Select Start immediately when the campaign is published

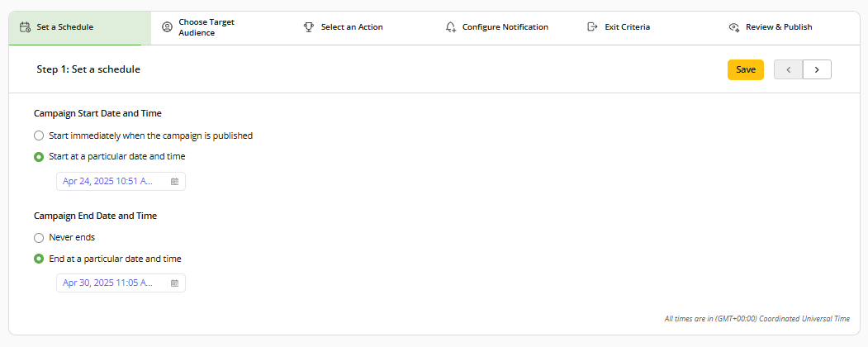[x=39, y=135]
